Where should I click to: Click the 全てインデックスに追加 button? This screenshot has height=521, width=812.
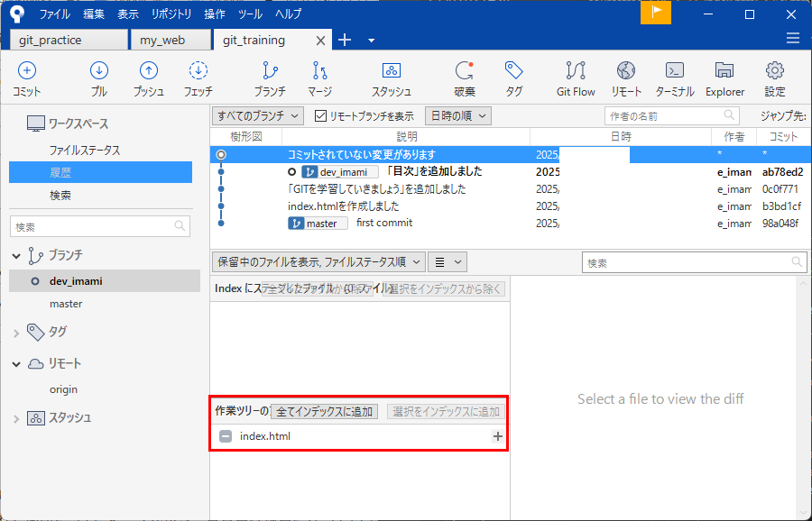[325, 411]
